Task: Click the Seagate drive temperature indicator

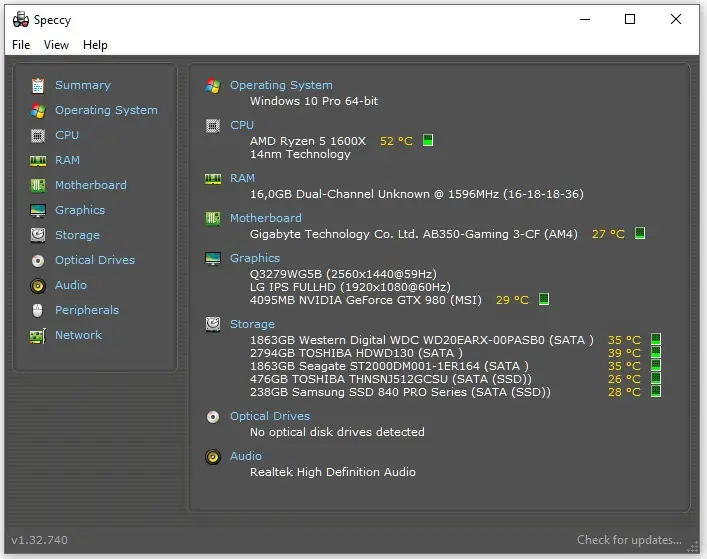Action: click(x=656, y=365)
